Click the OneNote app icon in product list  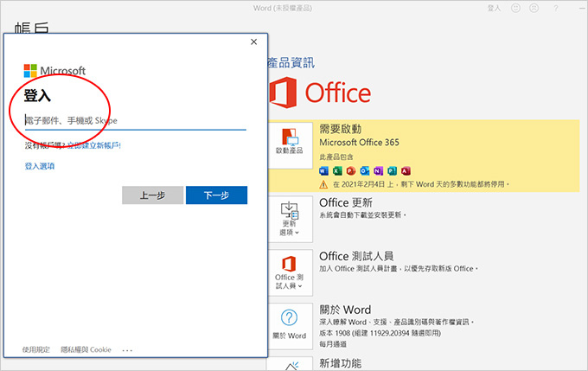pos(378,171)
